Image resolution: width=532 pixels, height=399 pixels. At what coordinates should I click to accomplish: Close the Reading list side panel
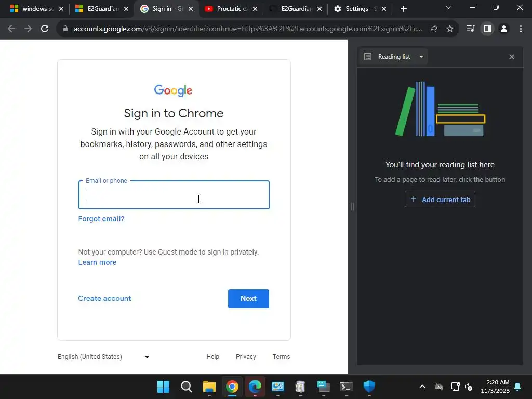[x=512, y=57]
